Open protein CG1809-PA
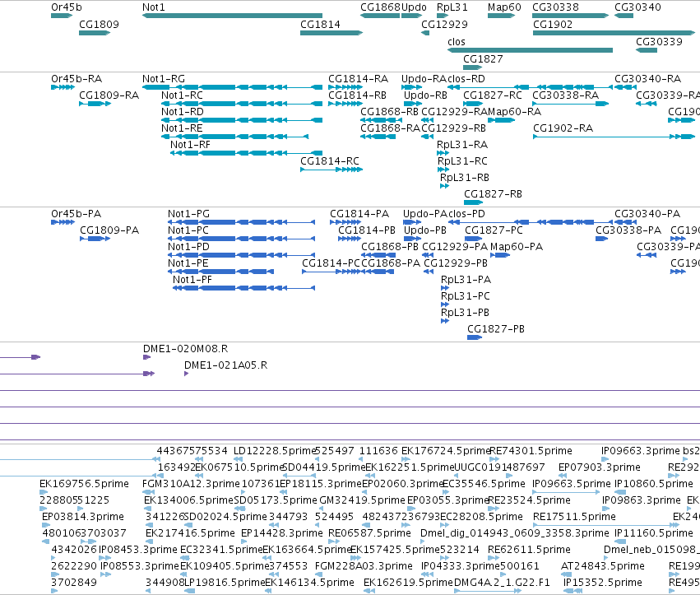The width and height of the screenshot is (700, 595). coord(109,230)
